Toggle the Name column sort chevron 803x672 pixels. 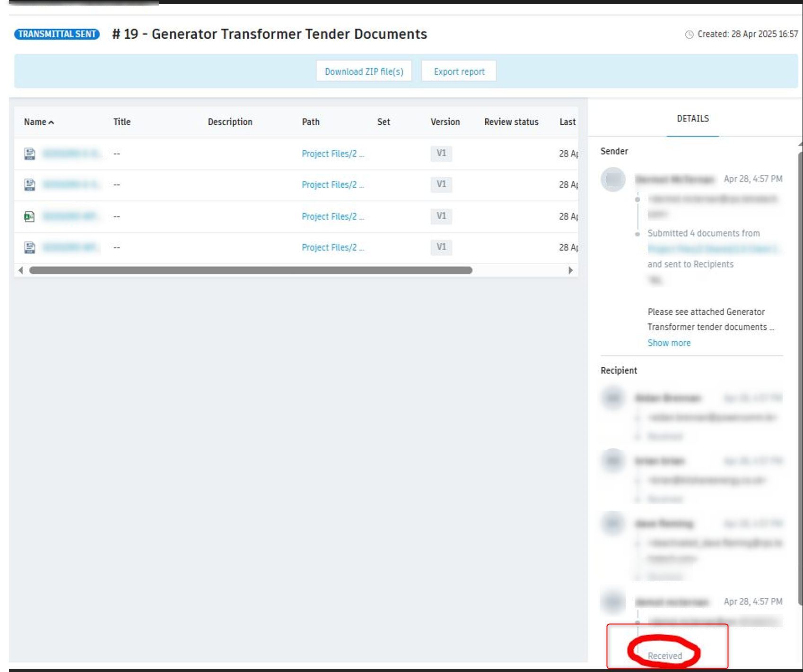(51, 122)
